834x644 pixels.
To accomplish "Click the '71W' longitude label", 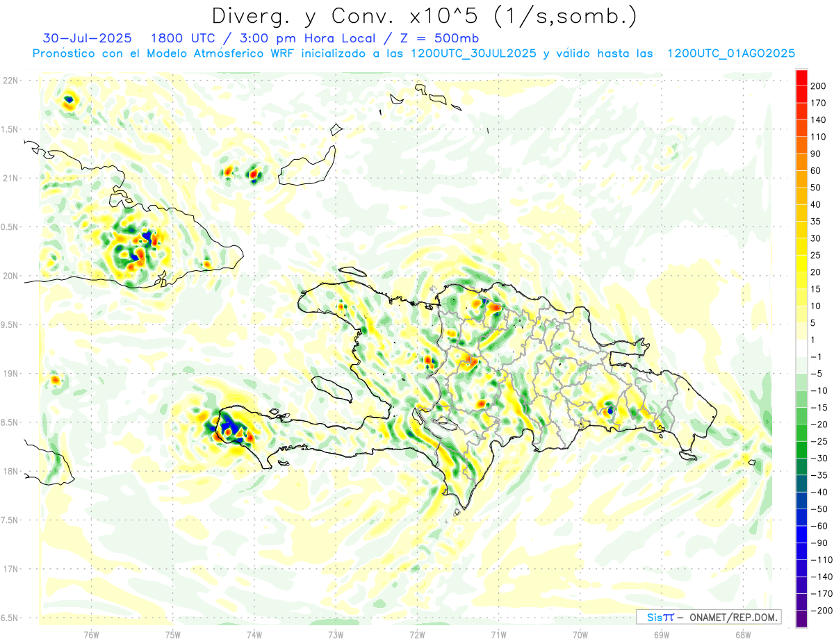I will pyautogui.click(x=498, y=634).
